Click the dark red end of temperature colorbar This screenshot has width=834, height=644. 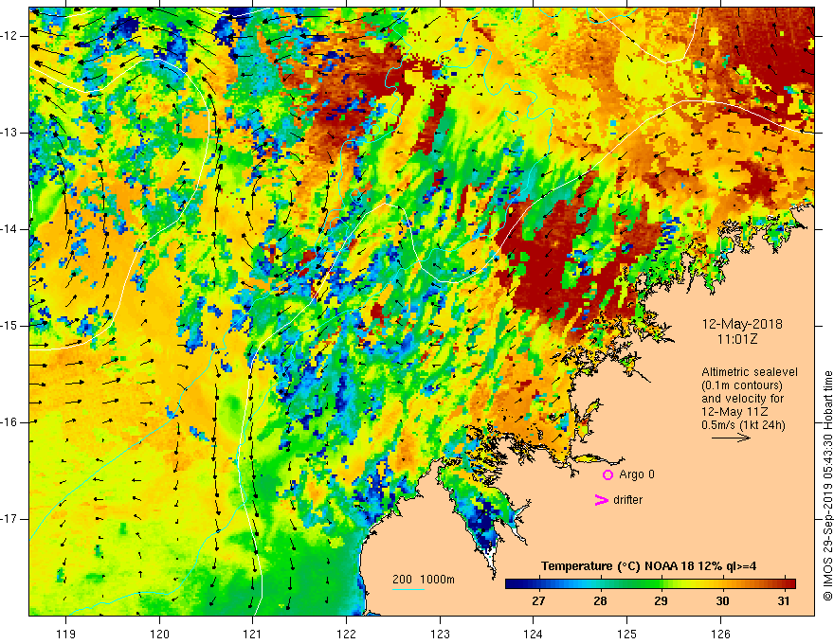(789, 584)
